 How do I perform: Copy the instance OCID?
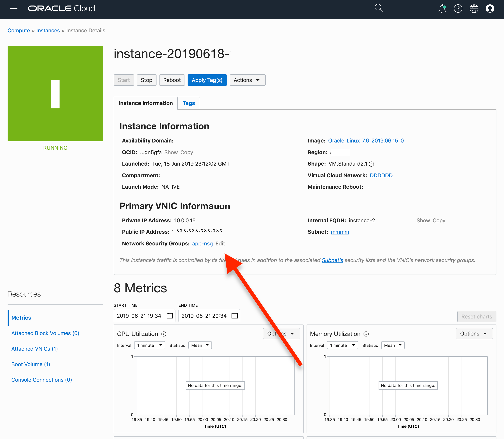pos(187,152)
